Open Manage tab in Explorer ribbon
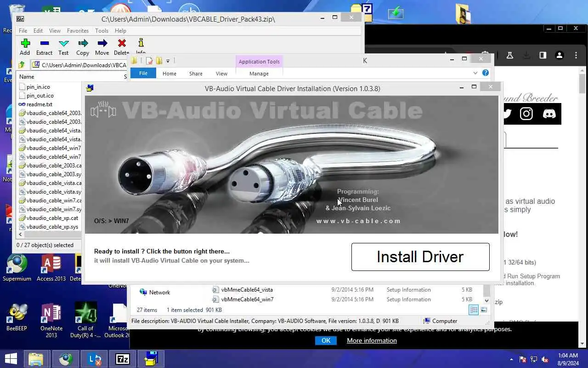Image resolution: width=588 pixels, height=368 pixels. point(259,74)
